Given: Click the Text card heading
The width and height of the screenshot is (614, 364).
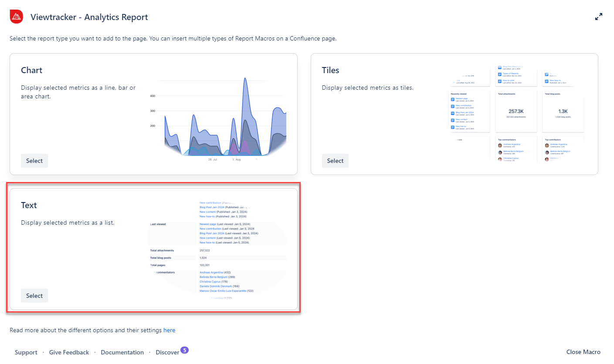Looking at the screenshot, I should [x=29, y=205].
